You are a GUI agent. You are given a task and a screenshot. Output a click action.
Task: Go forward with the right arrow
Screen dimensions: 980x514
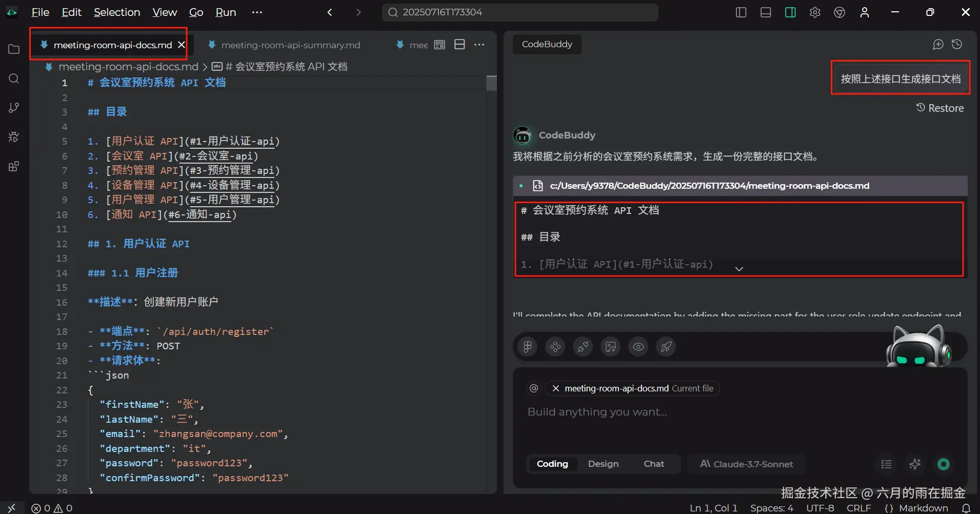coord(358,12)
